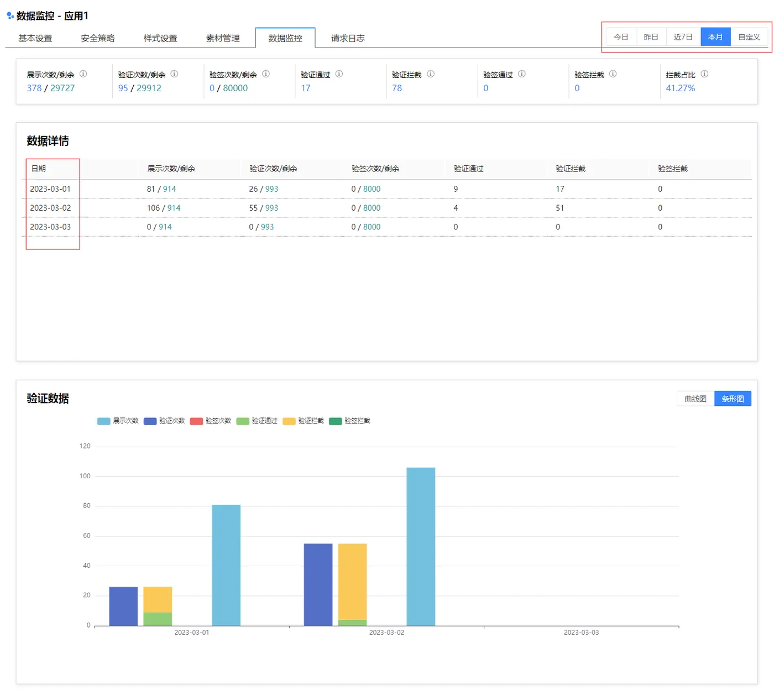This screenshot has width=774, height=700.
Task: Click info icon next to 验签次数/剩余
Action: click(x=266, y=74)
